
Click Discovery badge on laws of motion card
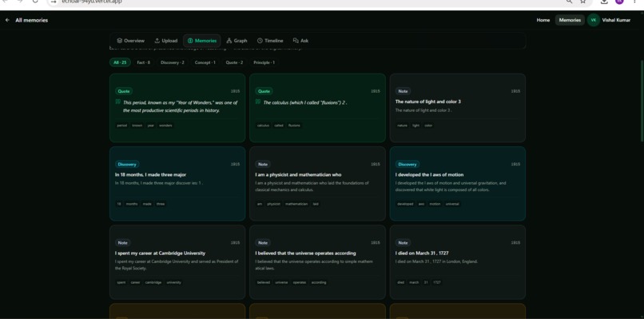click(x=407, y=165)
